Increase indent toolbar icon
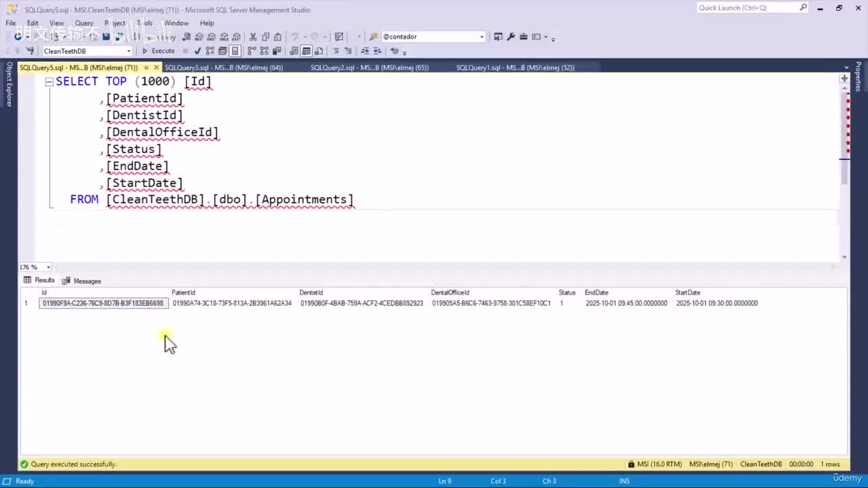This screenshot has width=868, height=488. pos(377,51)
